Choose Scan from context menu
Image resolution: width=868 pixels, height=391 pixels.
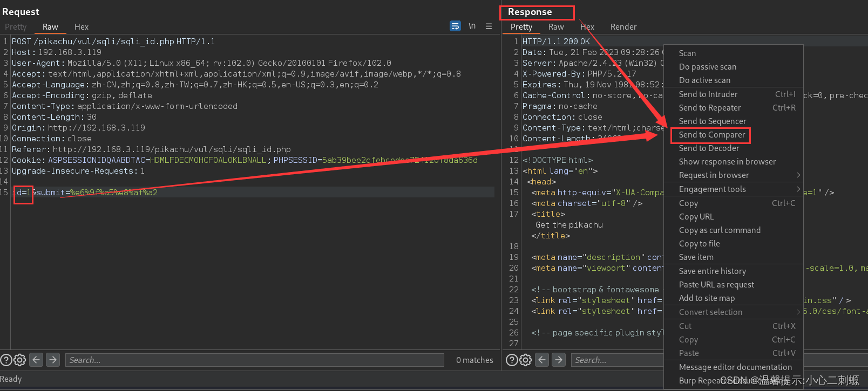(734, 53)
